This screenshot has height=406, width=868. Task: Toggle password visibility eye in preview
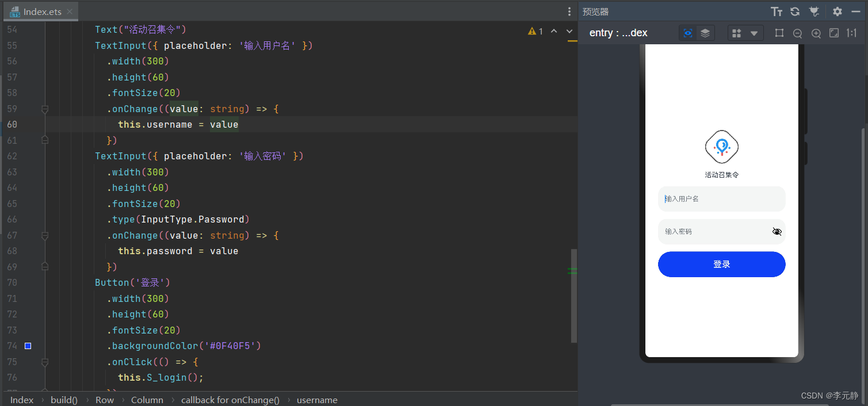777,232
